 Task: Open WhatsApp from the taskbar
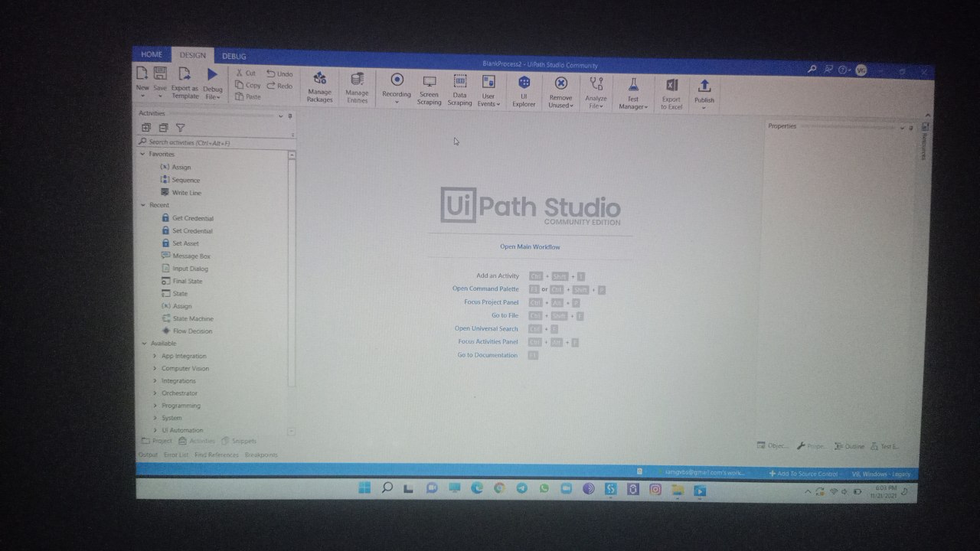click(544, 487)
